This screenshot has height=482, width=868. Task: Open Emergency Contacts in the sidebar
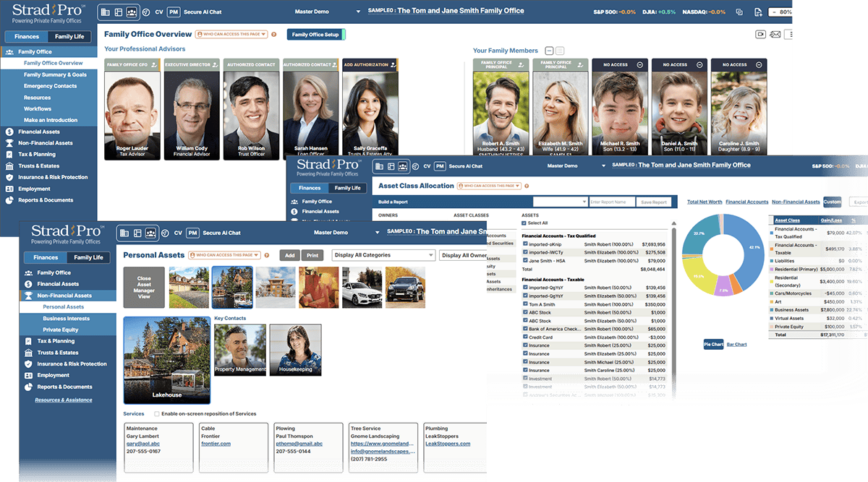[50, 86]
